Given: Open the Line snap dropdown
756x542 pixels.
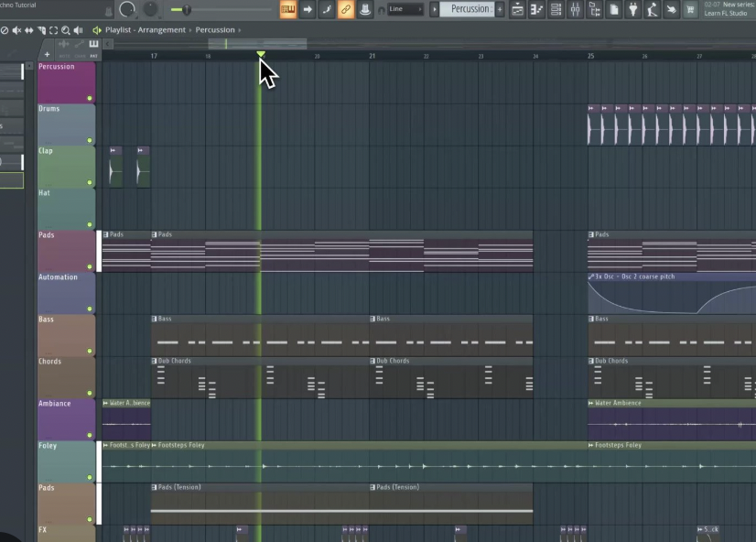Looking at the screenshot, I should click(x=405, y=9).
